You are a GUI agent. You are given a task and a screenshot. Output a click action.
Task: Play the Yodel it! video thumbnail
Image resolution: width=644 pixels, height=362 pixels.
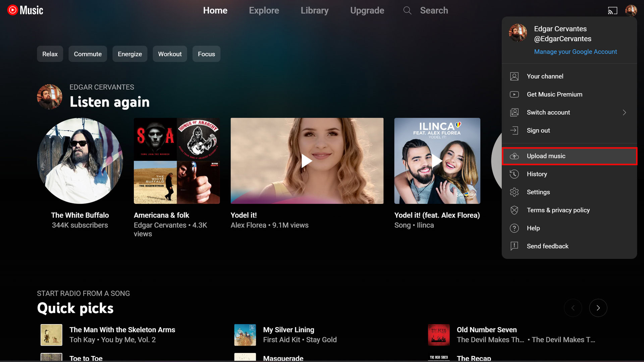(x=307, y=161)
